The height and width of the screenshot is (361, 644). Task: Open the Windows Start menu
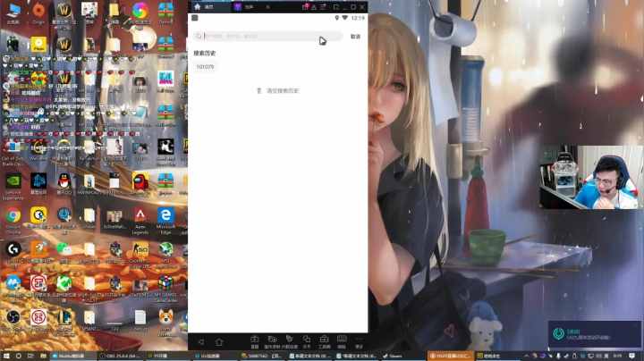tap(6, 356)
